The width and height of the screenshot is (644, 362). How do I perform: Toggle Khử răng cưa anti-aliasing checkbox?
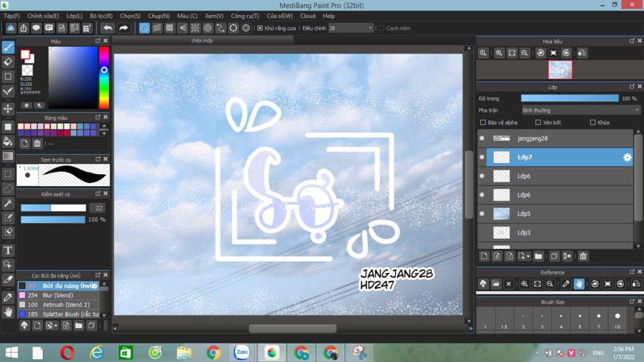coord(260,28)
